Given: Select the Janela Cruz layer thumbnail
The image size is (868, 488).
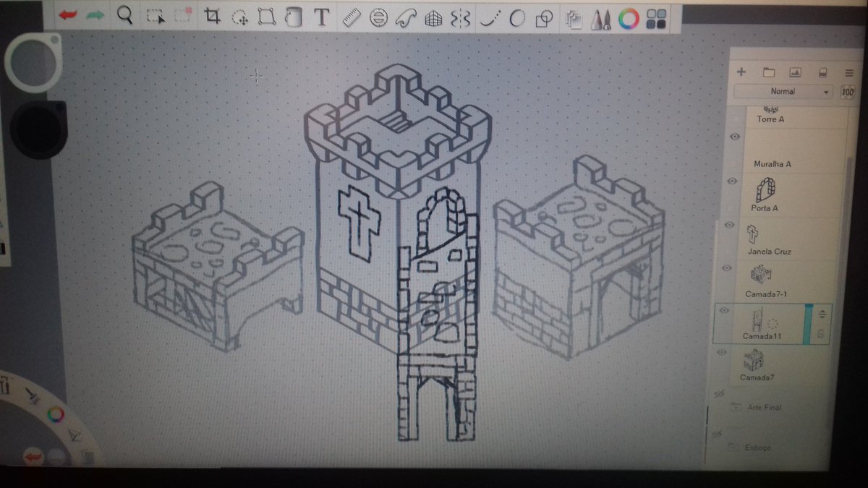Looking at the screenshot, I should click(x=753, y=234).
